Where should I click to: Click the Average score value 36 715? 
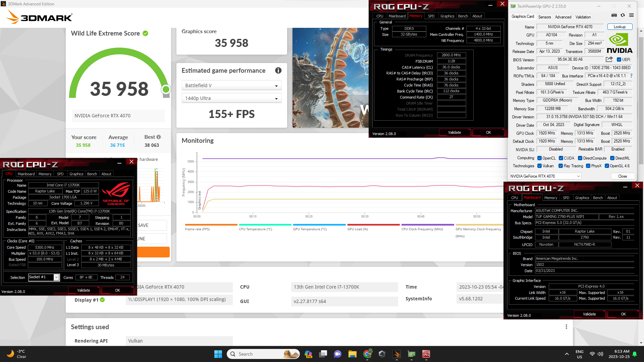click(117, 145)
